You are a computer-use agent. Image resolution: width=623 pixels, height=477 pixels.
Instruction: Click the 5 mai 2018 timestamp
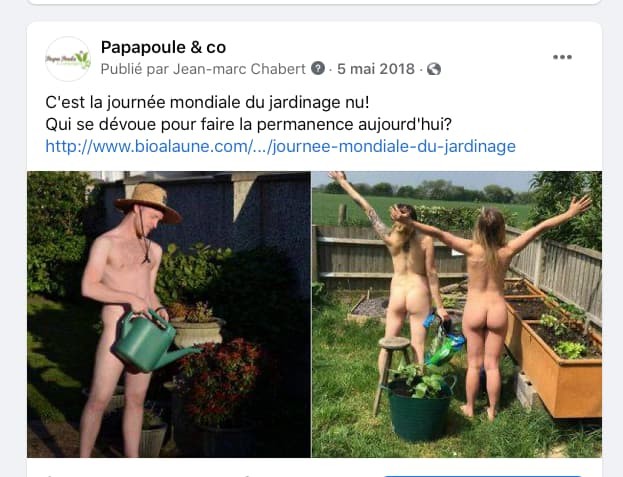[x=376, y=69]
